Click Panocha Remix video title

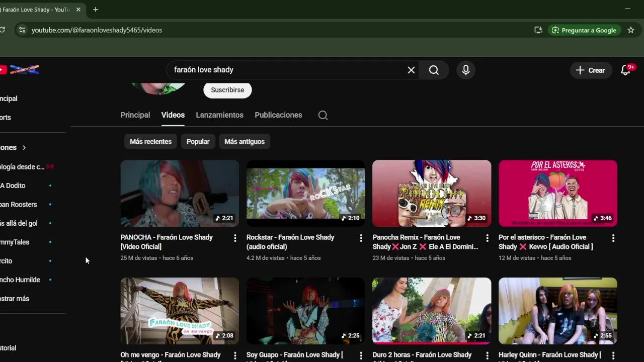click(425, 242)
